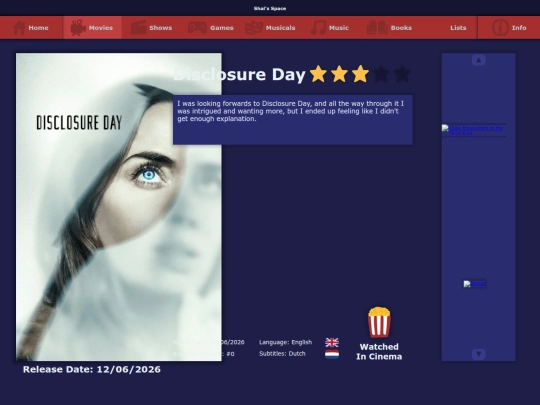Click the Shows clapperboard icon
This screenshot has height=405, width=540.
(x=138, y=28)
